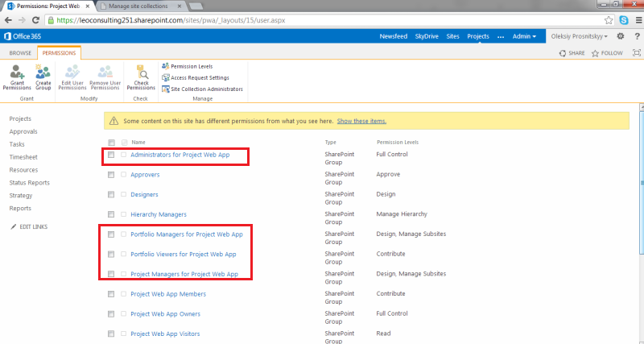Expand the Admin dropdown menu
Viewport: 644px width, 344px height.
(524, 36)
